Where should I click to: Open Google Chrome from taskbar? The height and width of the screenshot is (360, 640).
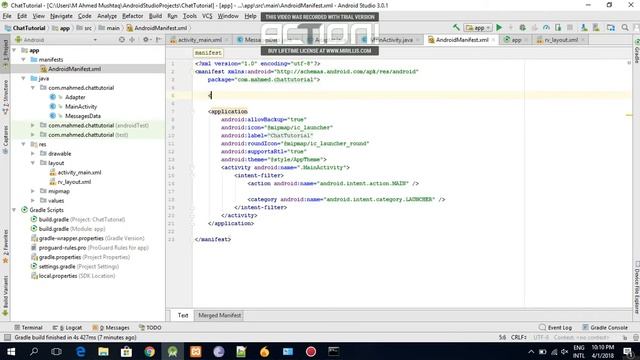pos(149,351)
